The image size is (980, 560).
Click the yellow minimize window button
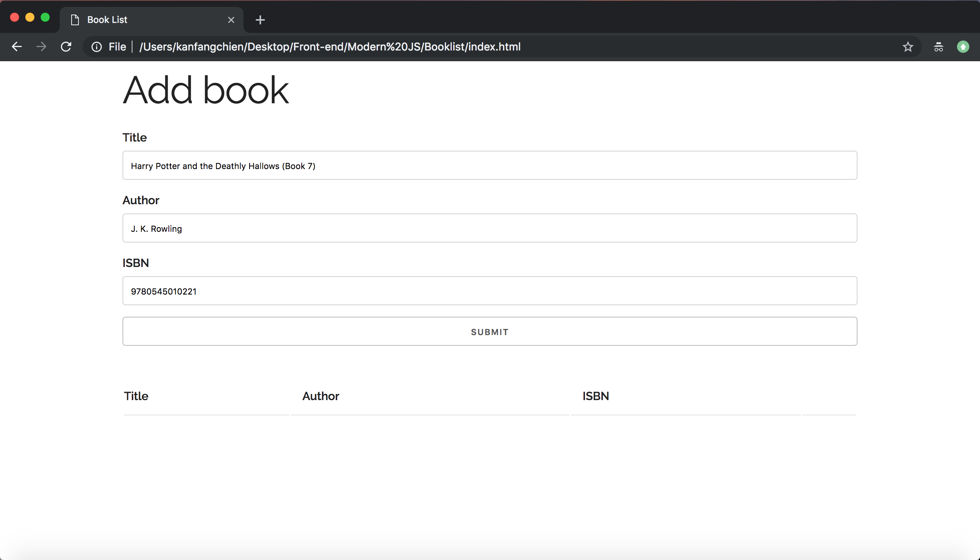30,17
